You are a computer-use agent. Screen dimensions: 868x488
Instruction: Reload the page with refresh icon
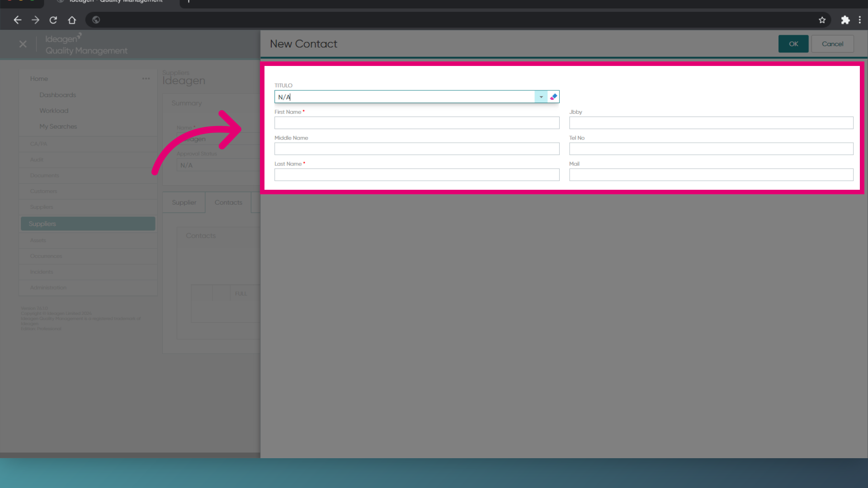[x=53, y=20]
